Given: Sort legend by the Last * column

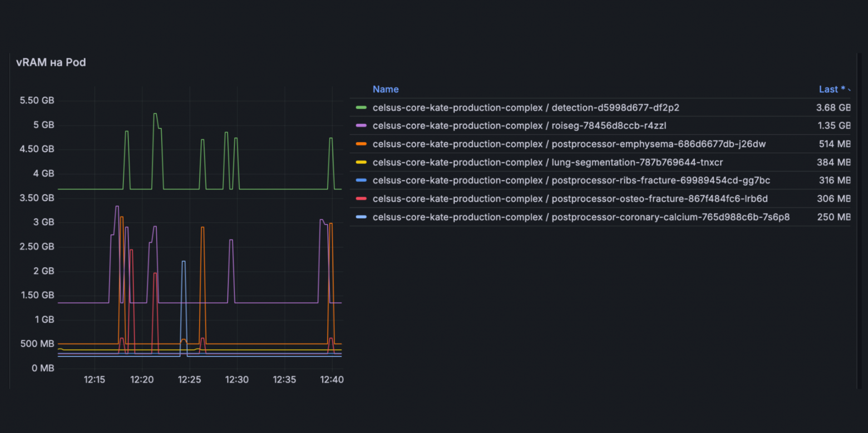Looking at the screenshot, I should [832, 89].
